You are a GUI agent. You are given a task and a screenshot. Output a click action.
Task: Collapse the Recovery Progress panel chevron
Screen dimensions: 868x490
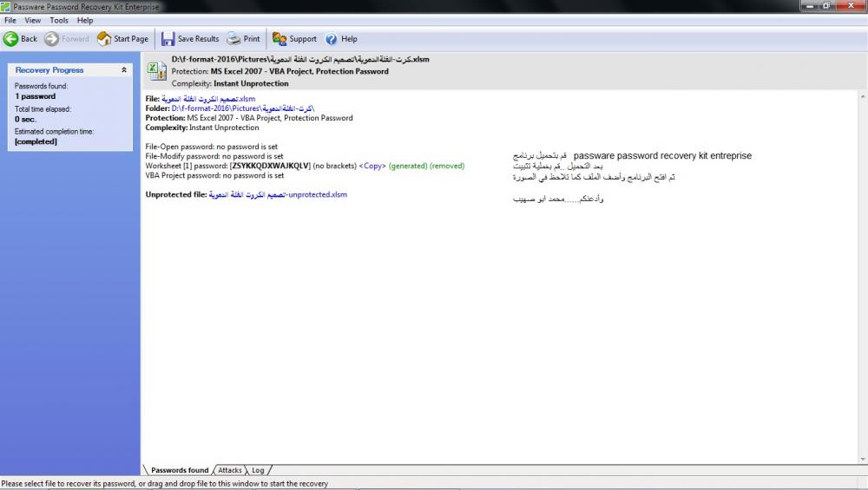(124, 69)
